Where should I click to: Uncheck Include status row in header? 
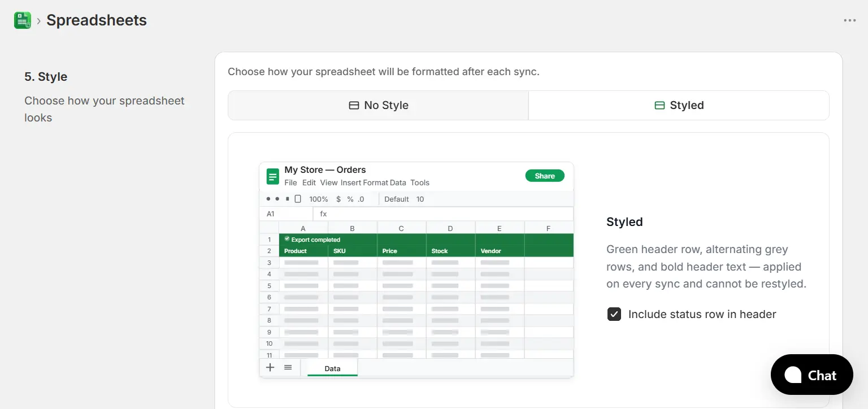click(614, 314)
